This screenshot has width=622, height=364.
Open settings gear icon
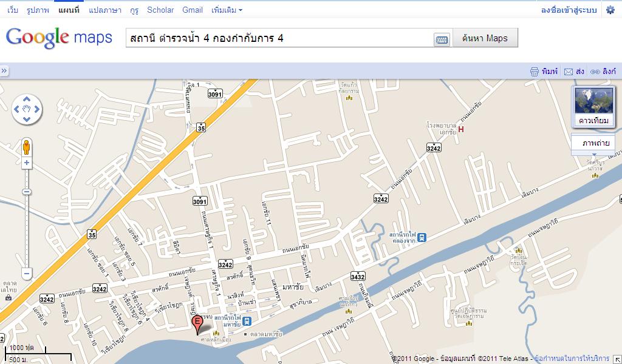610,10
